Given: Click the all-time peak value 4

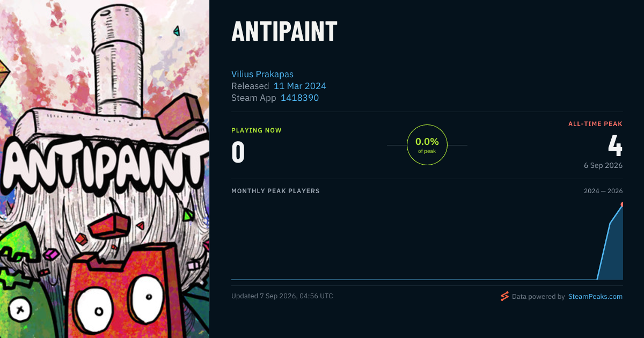Looking at the screenshot, I should [x=615, y=145].
